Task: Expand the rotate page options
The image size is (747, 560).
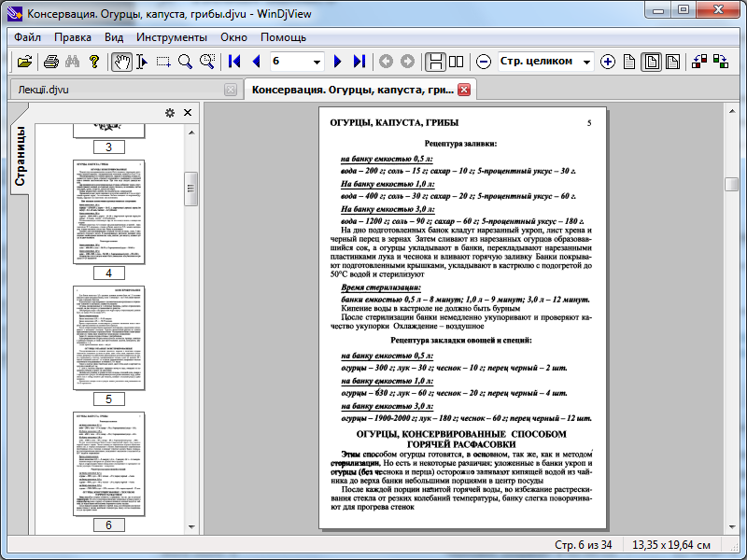Action: tap(698, 60)
